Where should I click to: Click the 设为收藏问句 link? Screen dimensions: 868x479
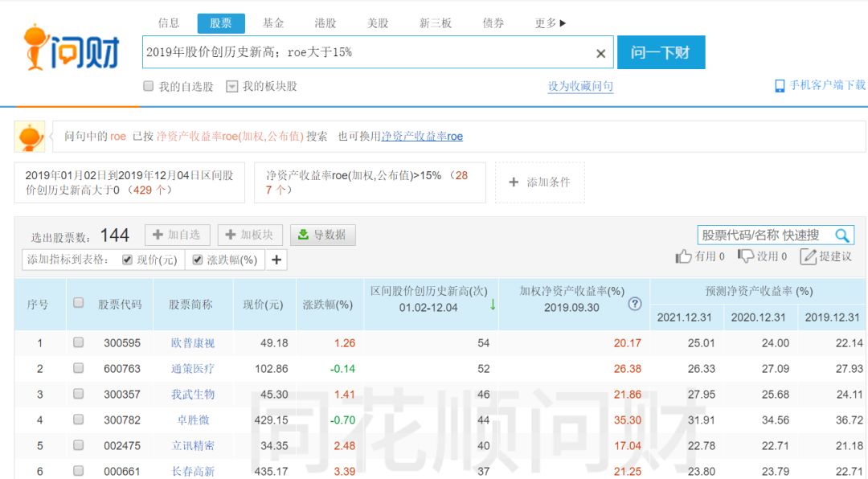(580, 85)
